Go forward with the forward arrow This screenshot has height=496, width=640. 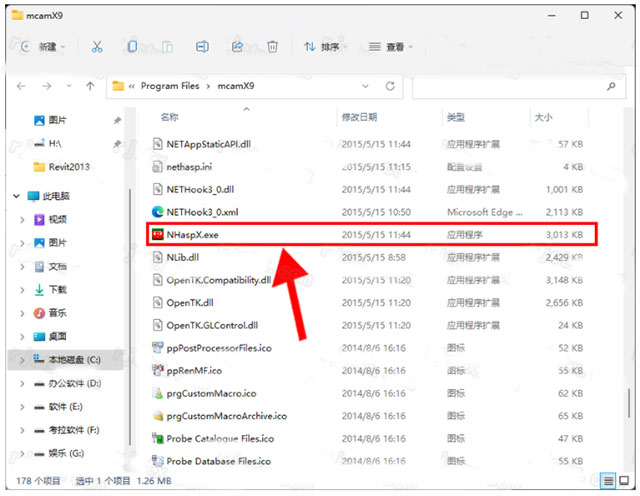(x=47, y=86)
